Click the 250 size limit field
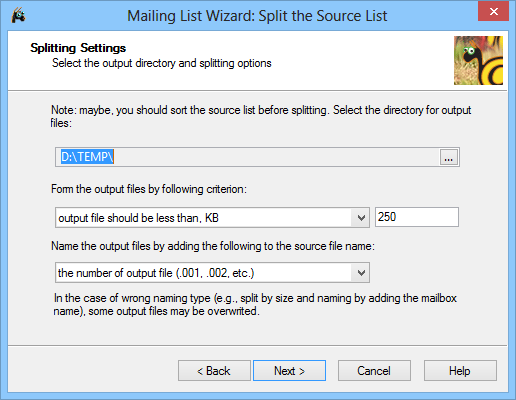Screen dimensions: 516x400 (x=417, y=217)
